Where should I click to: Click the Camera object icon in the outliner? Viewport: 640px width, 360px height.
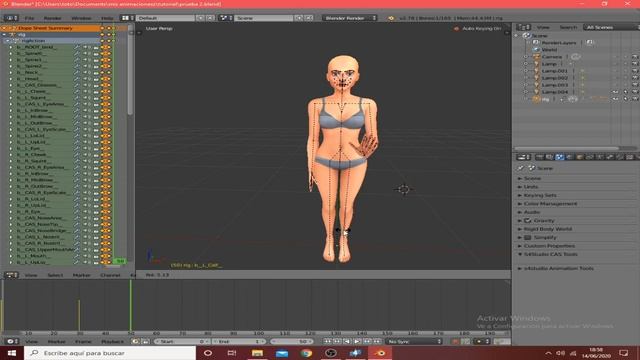tap(537, 57)
